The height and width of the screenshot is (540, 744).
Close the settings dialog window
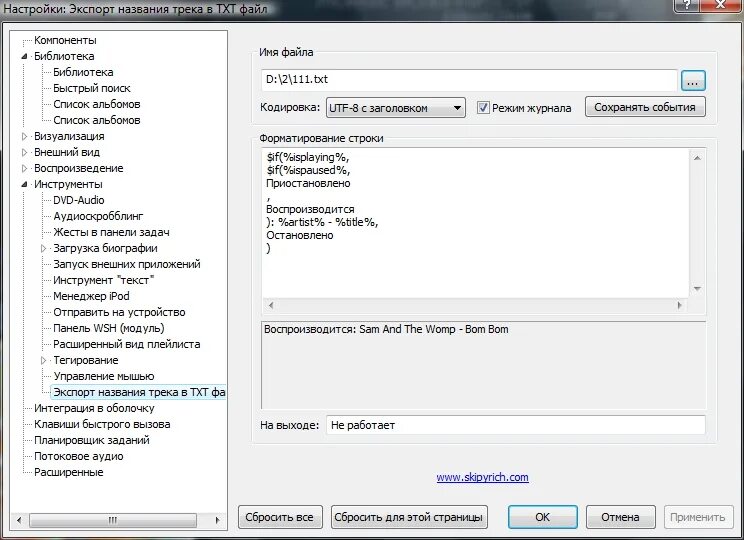(720, 5)
